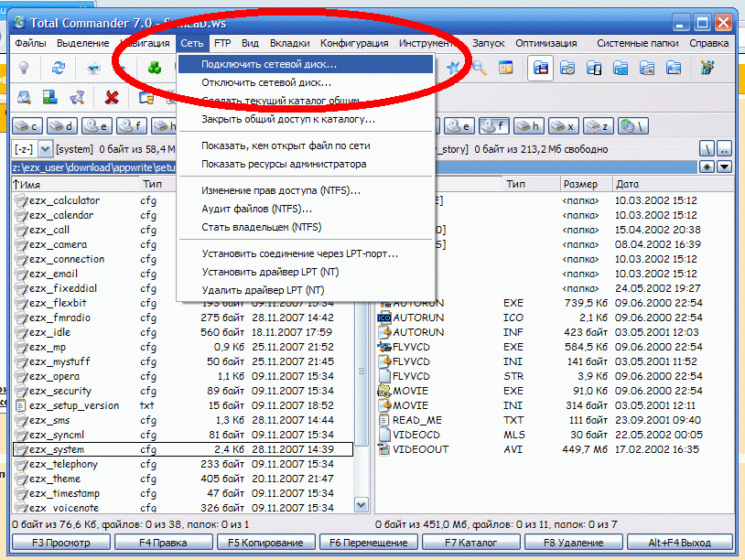Select 'Аудит файлов (NTFS)…'

[x=306, y=209]
